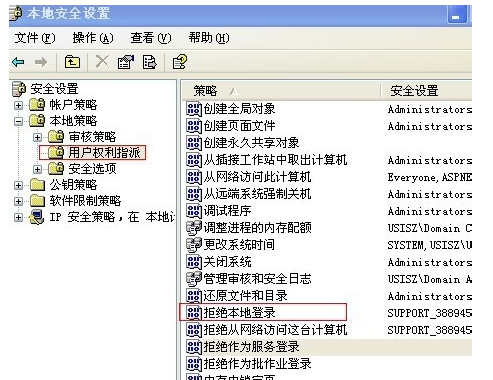Click the Forward arrow toolbar icon
Screen dimensions: 493x380
tap(41, 62)
